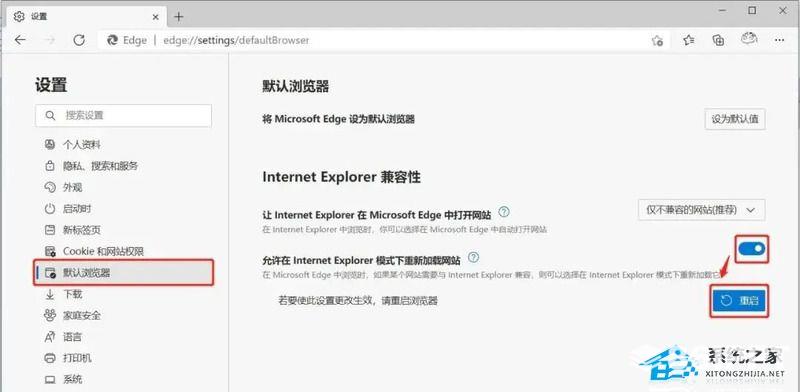Click the 搜索设置 search field
Screen dimensions: 800x392
click(123, 116)
